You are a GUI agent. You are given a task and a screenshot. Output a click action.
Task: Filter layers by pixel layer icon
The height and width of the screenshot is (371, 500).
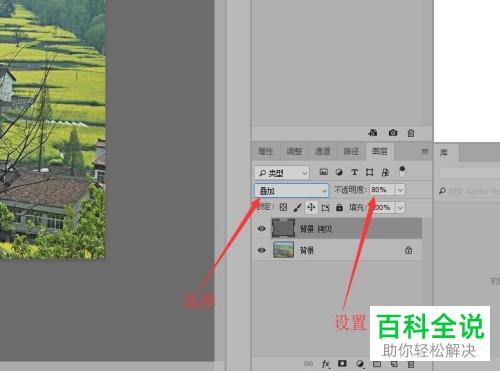323,172
